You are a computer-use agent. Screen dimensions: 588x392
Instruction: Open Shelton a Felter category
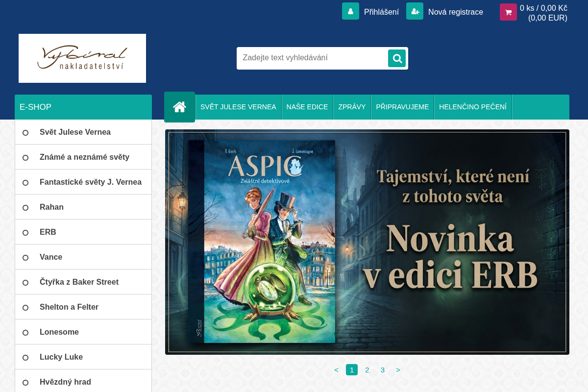(83, 307)
